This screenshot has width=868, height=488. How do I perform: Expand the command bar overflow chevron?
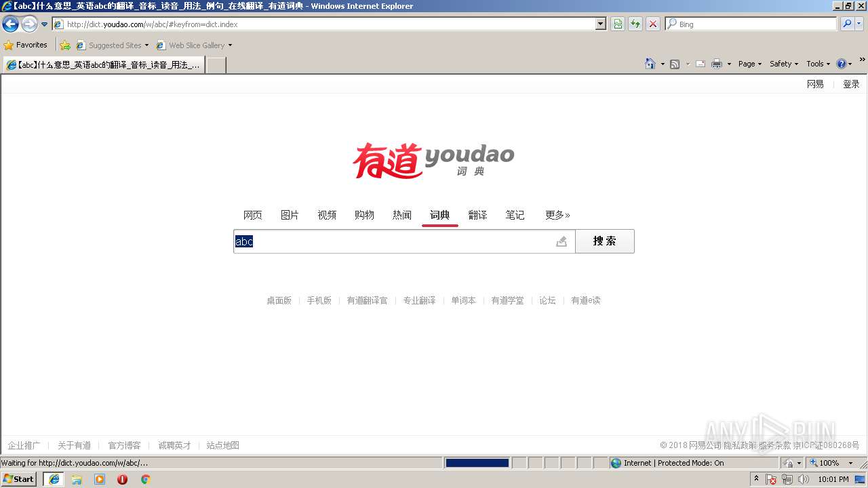[863, 60]
